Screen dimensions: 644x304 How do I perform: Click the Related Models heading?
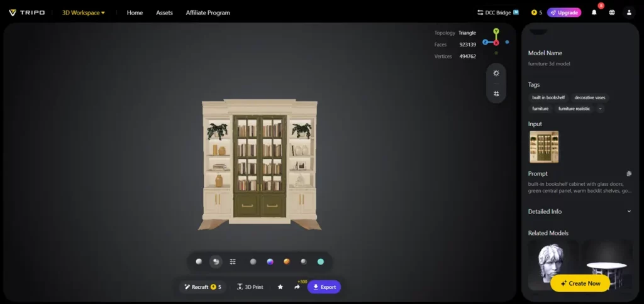tap(548, 232)
